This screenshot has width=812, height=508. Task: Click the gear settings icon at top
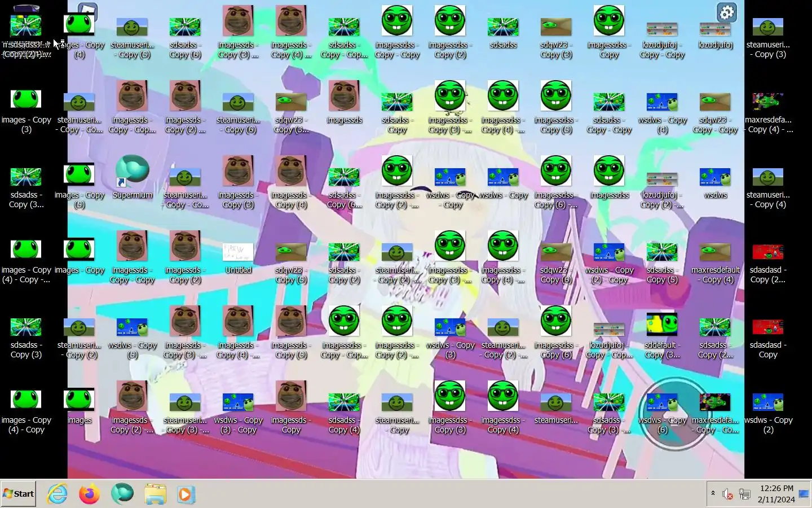[727, 12]
